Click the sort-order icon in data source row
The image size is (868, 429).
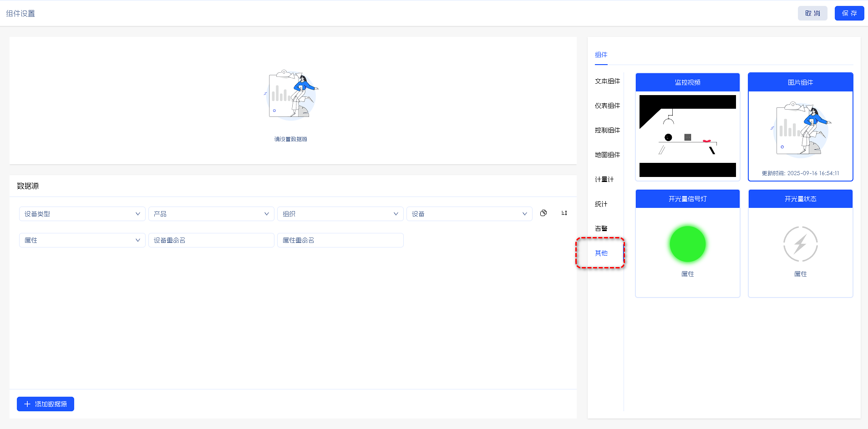pyautogui.click(x=564, y=213)
